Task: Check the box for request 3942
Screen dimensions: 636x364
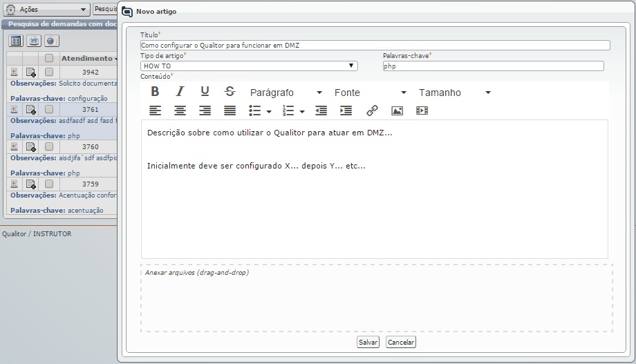Action: [x=49, y=72]
